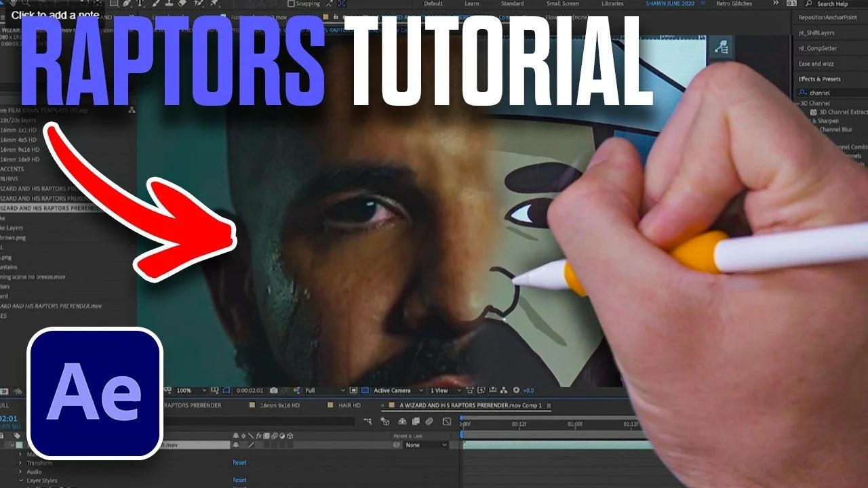The image size is (868, 488).
Task: Switch to the Standard workspace
Action: pyautogui.click(x=512, y=3)
